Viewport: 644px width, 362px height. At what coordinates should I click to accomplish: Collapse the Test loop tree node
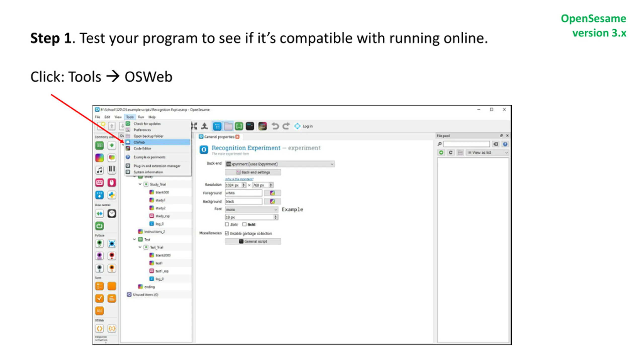135,239
